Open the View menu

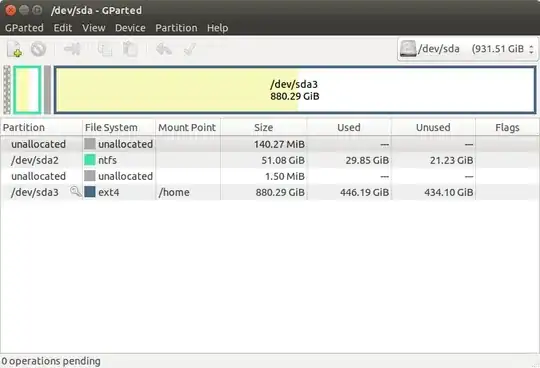(94, 28)
